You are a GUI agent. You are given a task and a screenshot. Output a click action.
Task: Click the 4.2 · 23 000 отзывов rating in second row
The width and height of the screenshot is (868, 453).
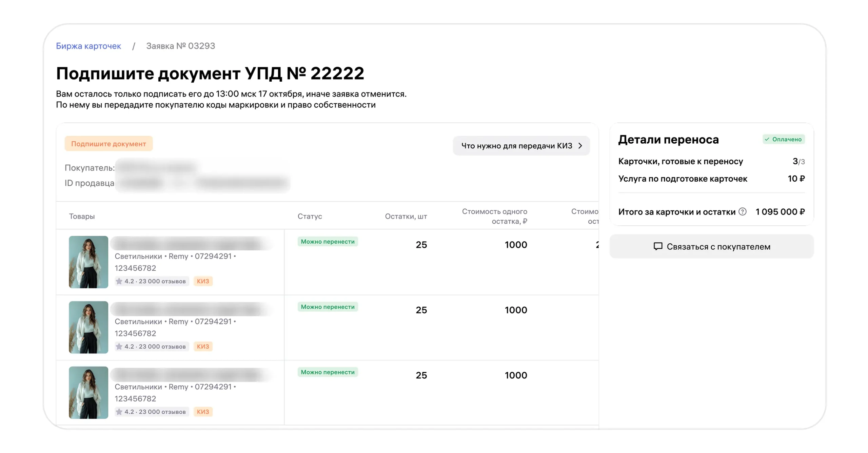[x=152, y=347]
